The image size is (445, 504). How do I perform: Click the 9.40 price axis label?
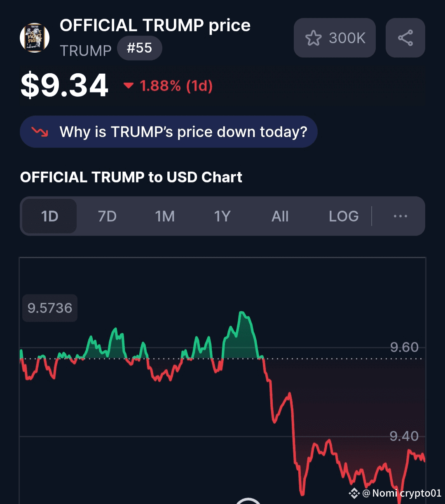(x=404, y=436)
